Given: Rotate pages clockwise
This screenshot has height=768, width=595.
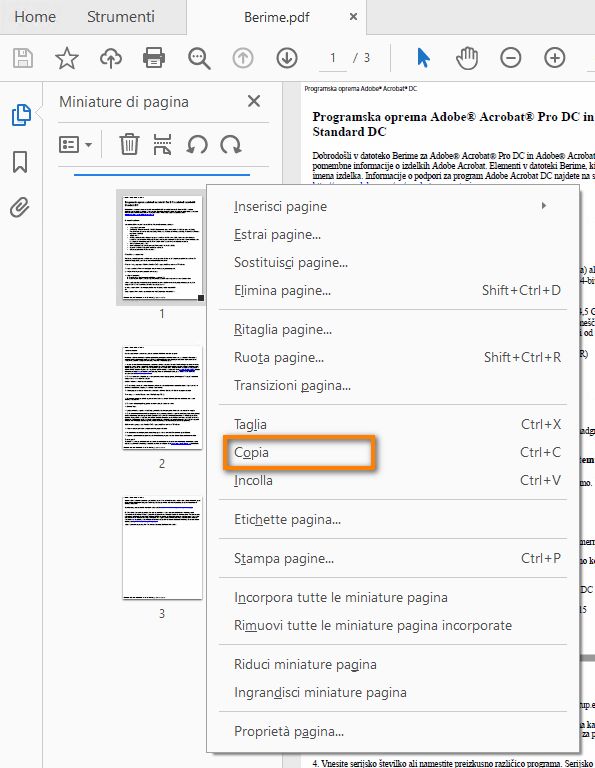Looking at the screenshot, I should (x=231, y=145).
